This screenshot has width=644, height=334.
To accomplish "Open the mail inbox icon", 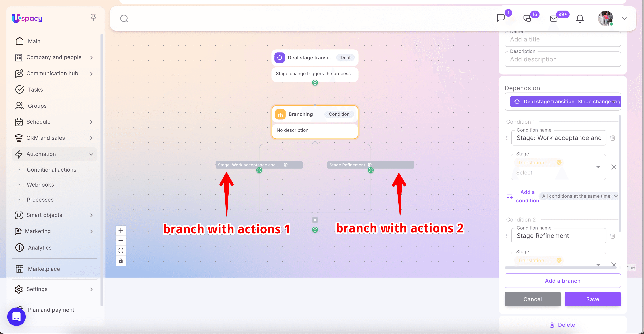I will pos(554,18).
